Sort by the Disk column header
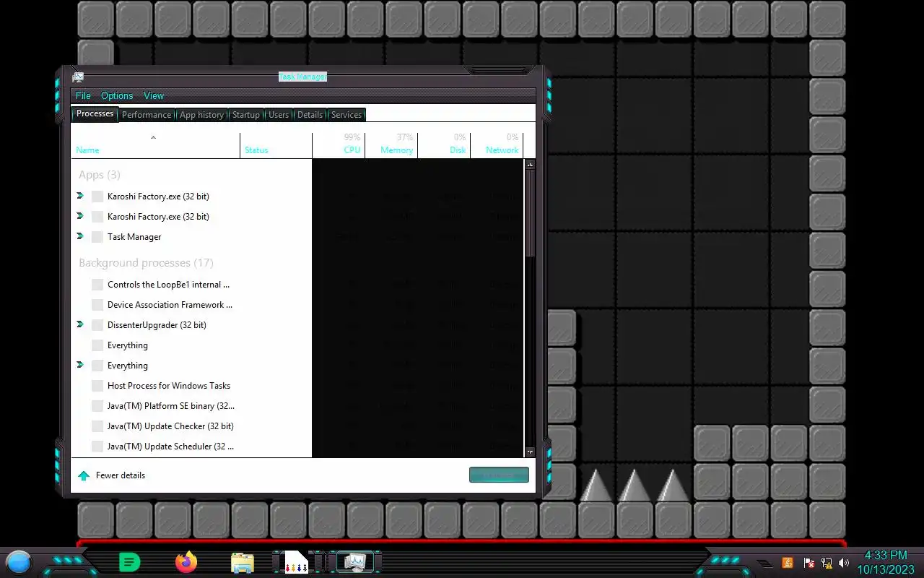The height and width of the screenshot is (578, 924). (444, 145)
